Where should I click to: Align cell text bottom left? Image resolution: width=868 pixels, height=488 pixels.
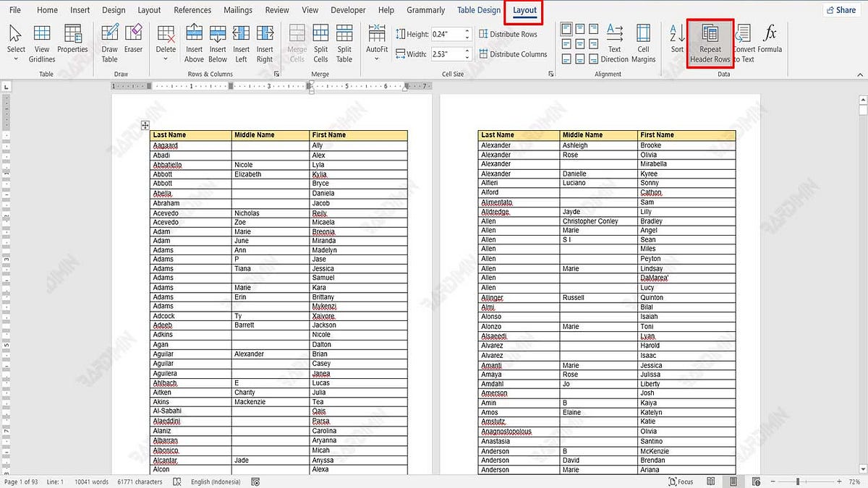[x=566, y=59]
